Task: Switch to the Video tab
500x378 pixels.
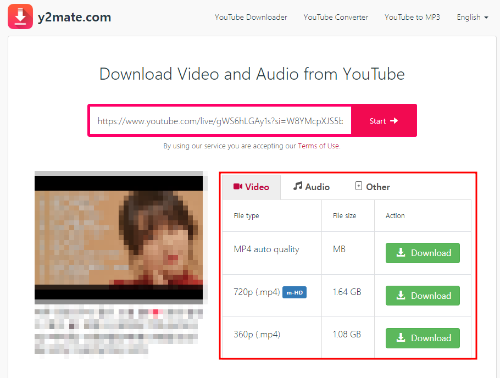Action: coord(251,187)
